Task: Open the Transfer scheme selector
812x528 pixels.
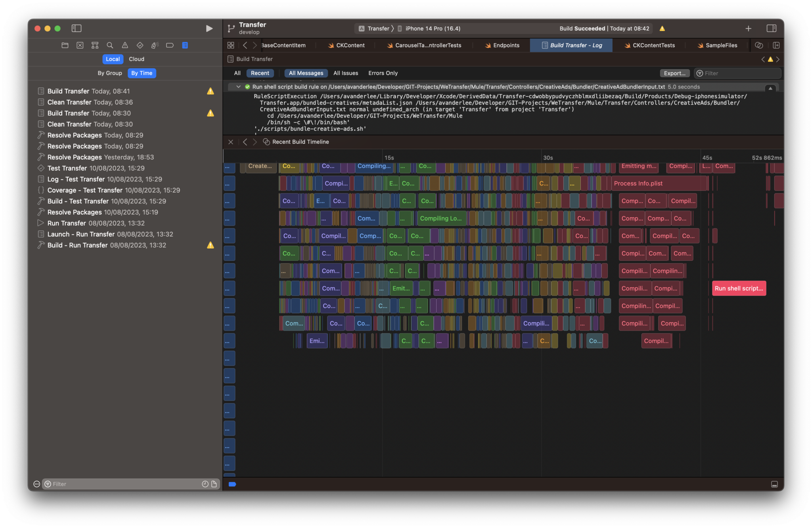Action: [374, 29]
